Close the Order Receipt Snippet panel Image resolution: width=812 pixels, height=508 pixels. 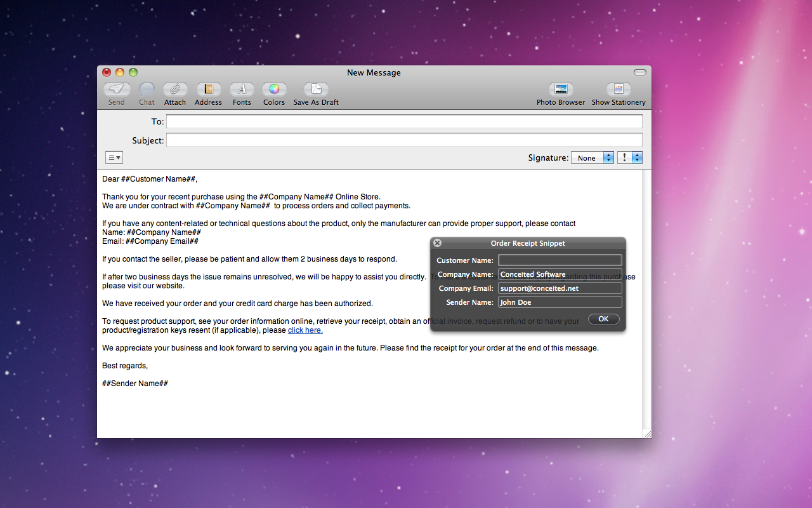437,243
